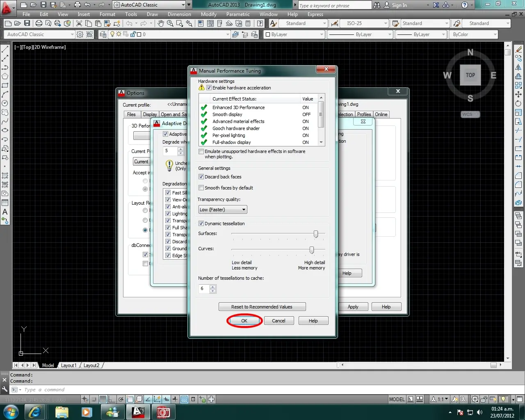
Task: Click the Clean Screen status bar icon
Action: point(519,399)
